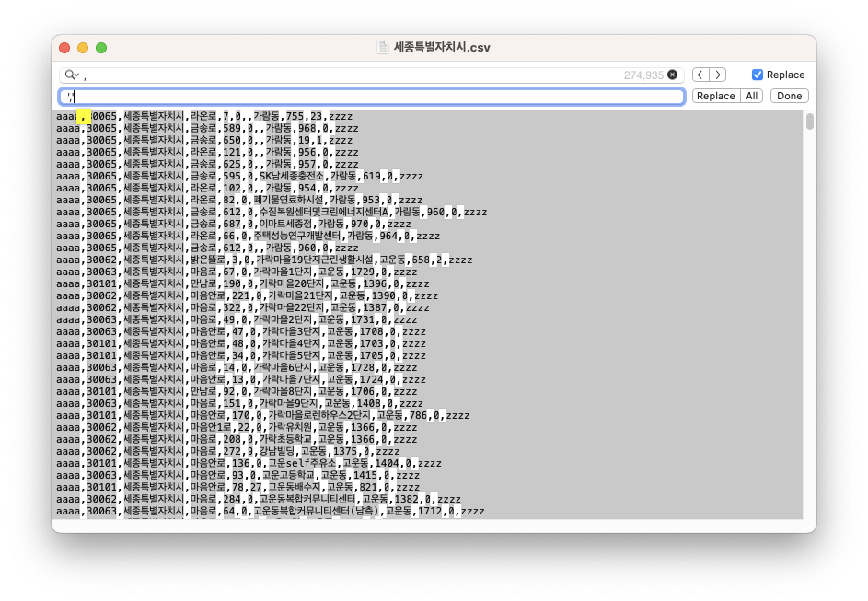Click the vertical scrollbar thumb
868x601 pixels.
click(810, 121)
